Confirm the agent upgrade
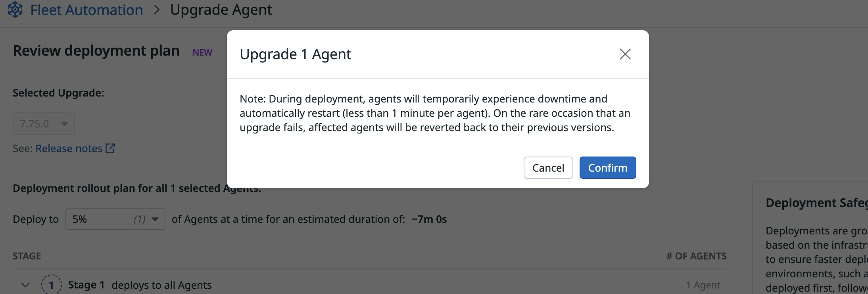Screen dimensions: 868x294 click(607, 168)
